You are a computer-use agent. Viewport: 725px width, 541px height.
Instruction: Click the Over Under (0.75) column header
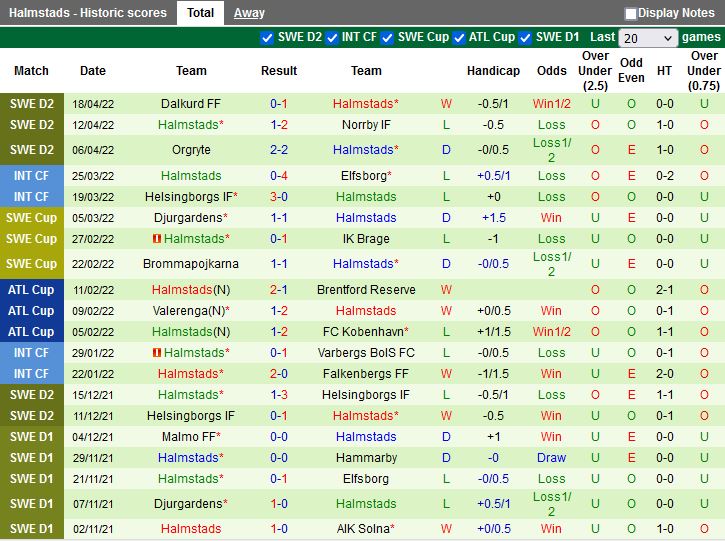[x=704, y=71]
